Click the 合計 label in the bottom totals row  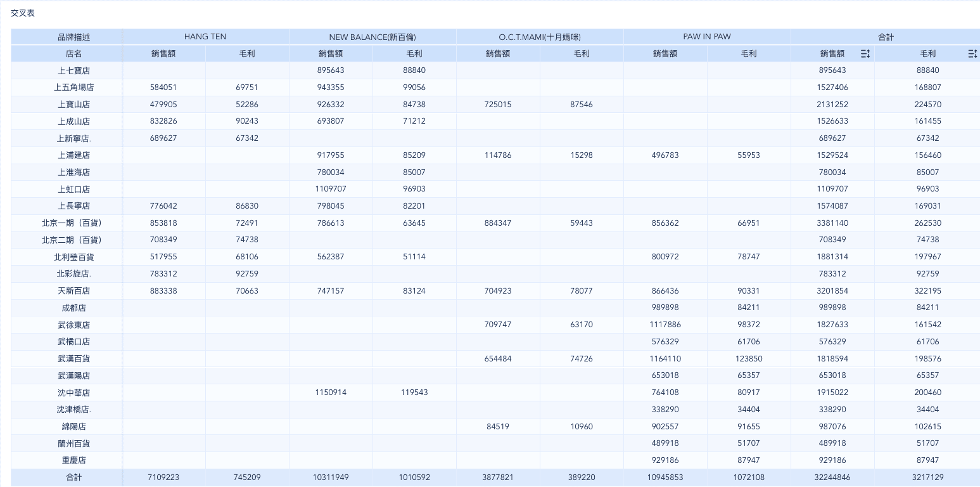tap(74, 477)
